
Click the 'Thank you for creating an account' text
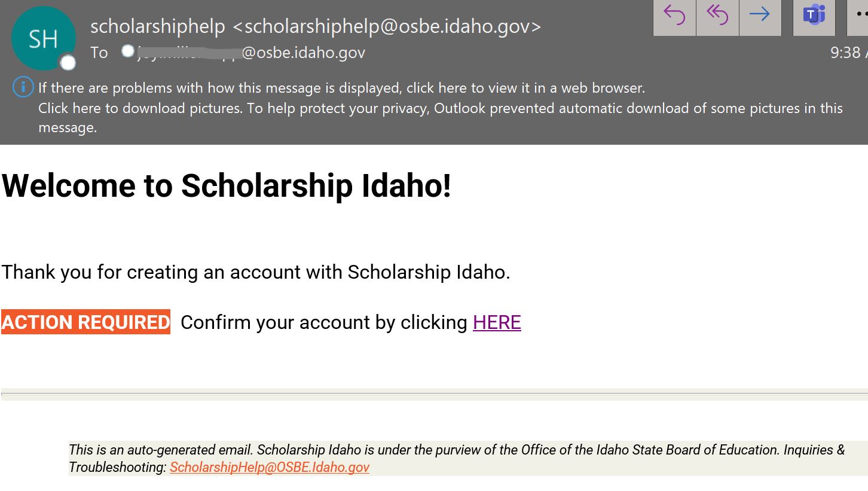(x=255, y=272)
